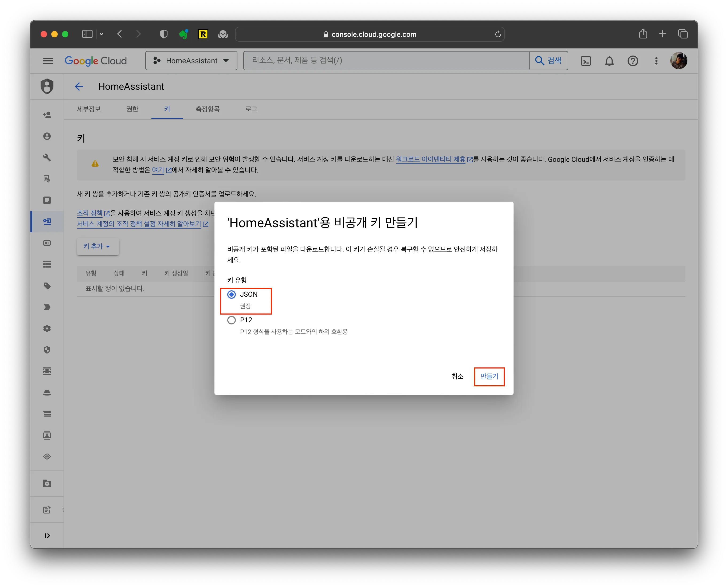Click the user account avatar

(679, 61)
